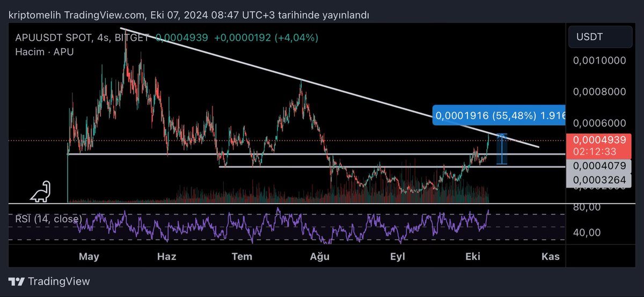Click the May label on time axis
The image size is (644, 297).
point(89,257)
